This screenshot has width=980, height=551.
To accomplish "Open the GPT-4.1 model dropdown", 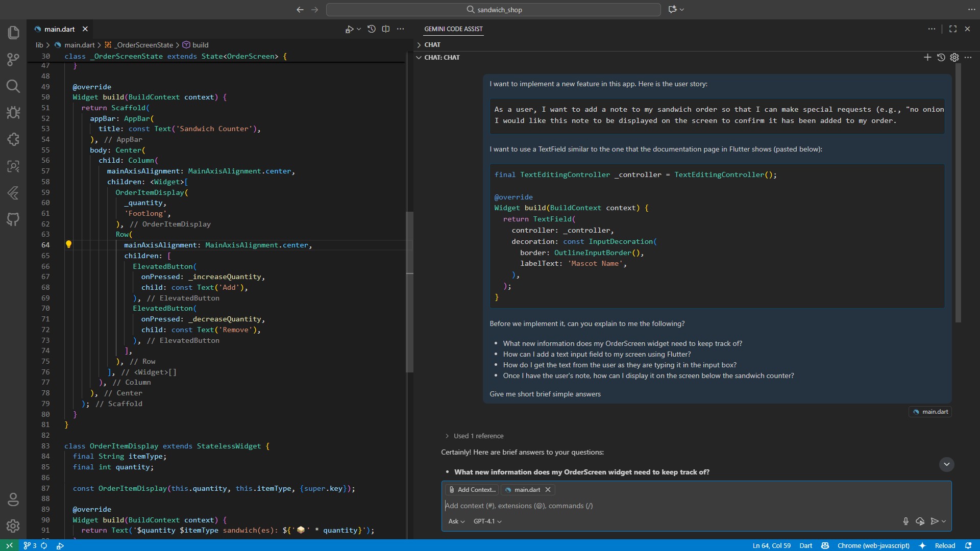I will 487,521.
